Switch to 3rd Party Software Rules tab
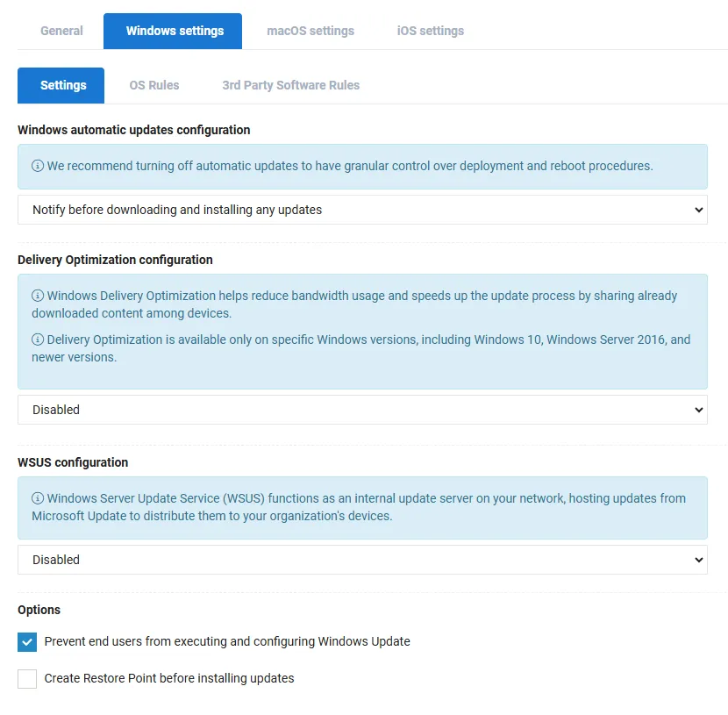Screen dimensions: 728x715 290,85
